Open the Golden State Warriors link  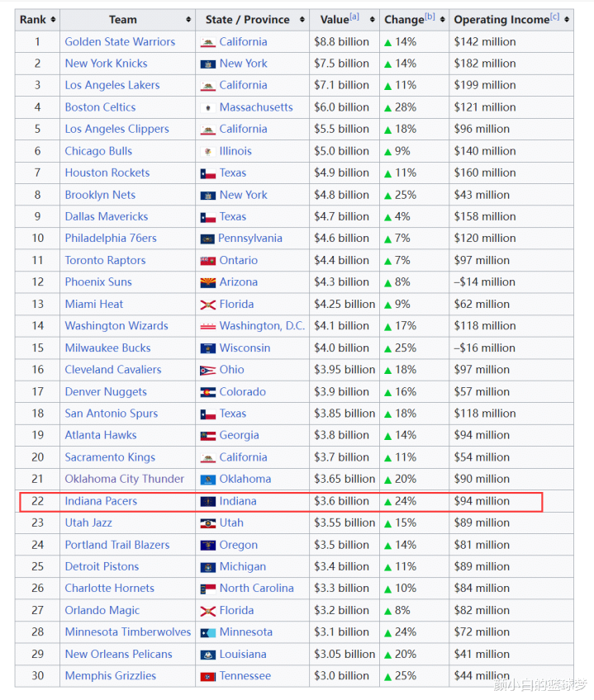[120, 41]
